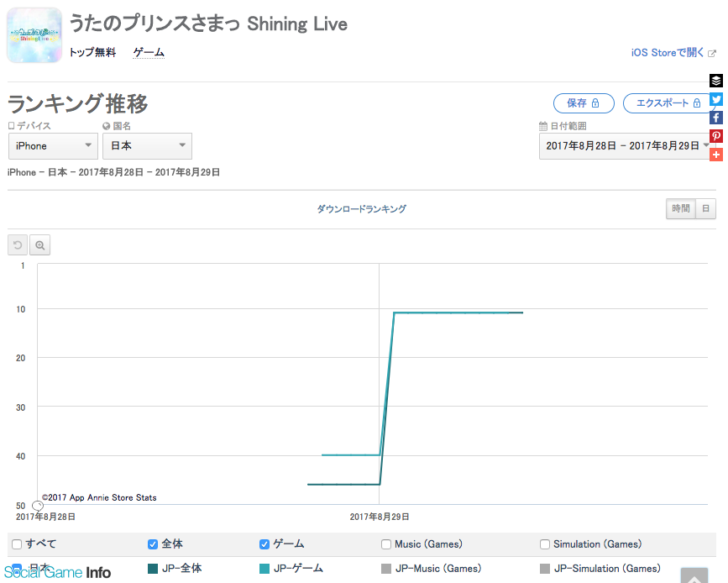Screen dimensions: 728x583
Task: Toggle the すべて checkbox
Action: click(x=17, y=544)
